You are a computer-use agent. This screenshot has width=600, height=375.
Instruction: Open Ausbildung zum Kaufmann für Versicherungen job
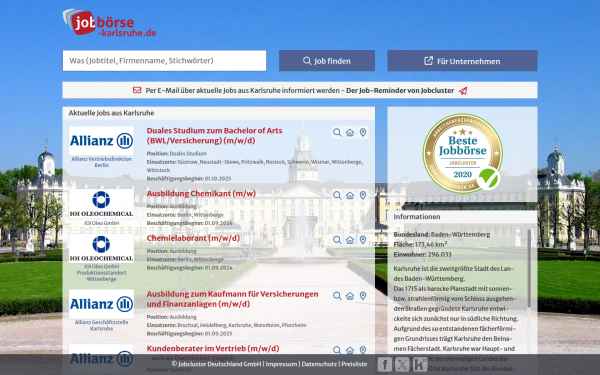(x=232, y=299)
